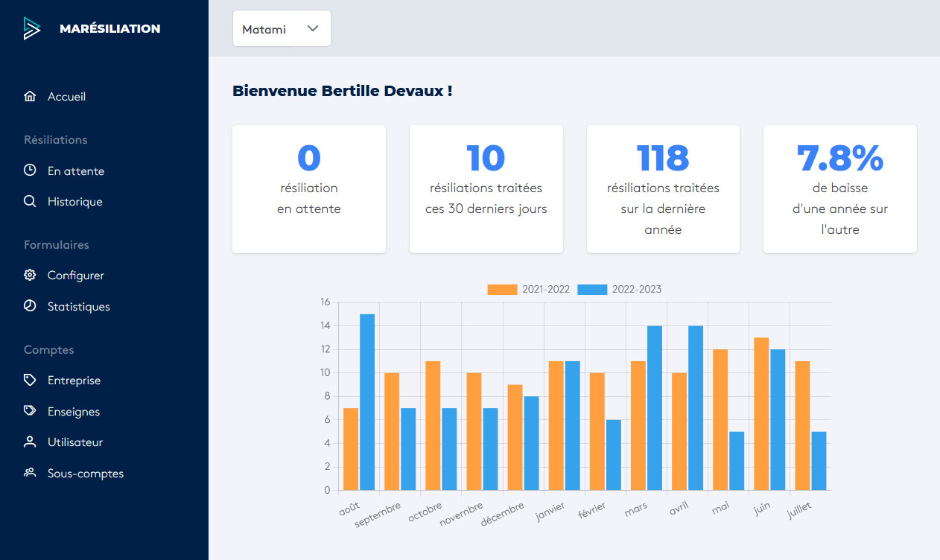Click the house icon beside Accueil
Viewport: 940px width, 560px height.
(30, 97)
